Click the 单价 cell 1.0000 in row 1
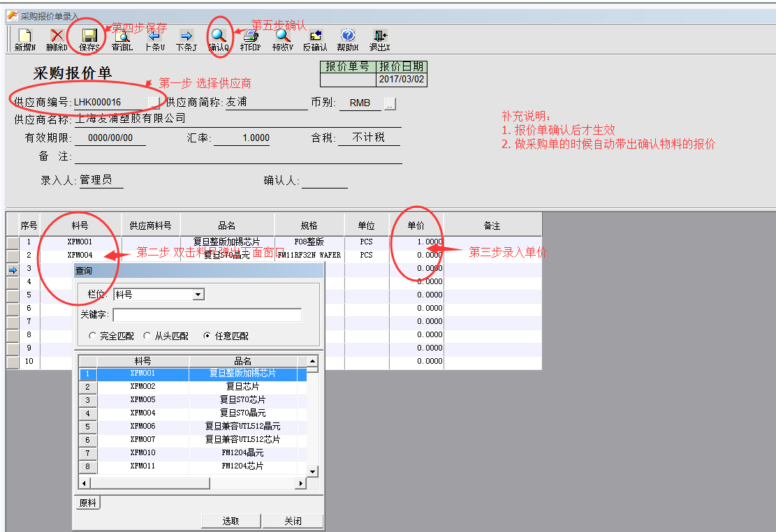776x532 pixels. tap(416, 242)
